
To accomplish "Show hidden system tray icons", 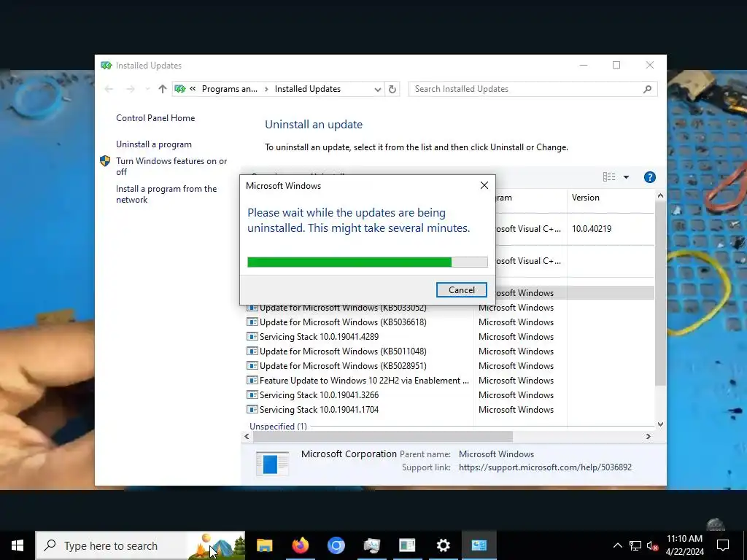I will click(x=617, y=545).
